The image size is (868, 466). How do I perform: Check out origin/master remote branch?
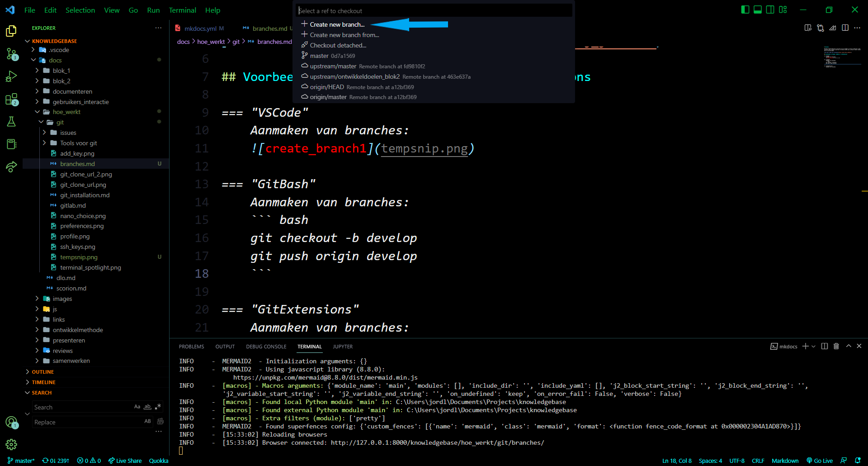434,97
